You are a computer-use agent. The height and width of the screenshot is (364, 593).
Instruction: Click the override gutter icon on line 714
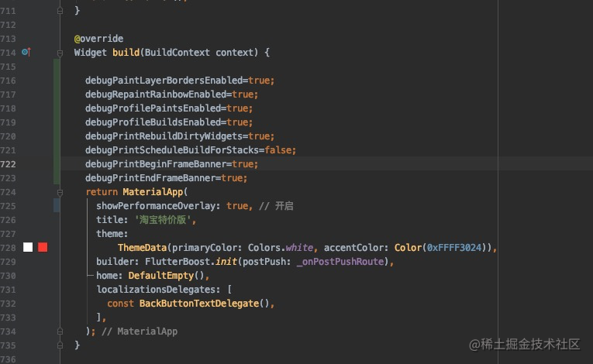tap(26, 52)
